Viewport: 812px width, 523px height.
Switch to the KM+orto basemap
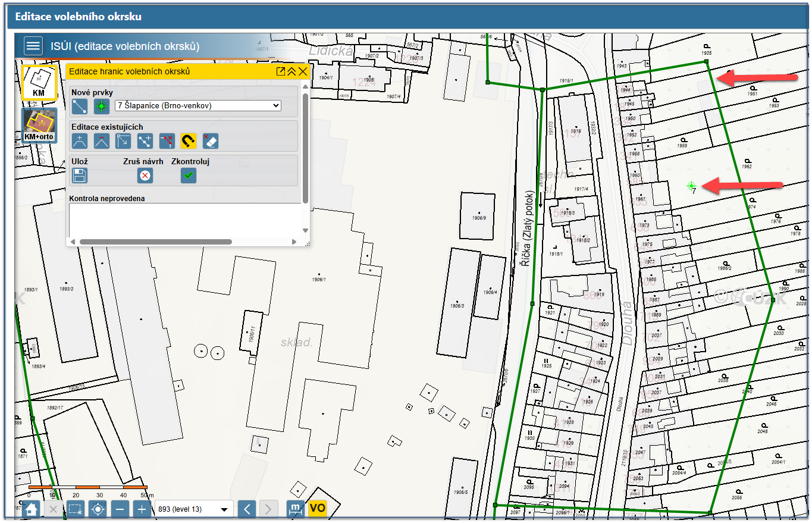tap(39, 126)
